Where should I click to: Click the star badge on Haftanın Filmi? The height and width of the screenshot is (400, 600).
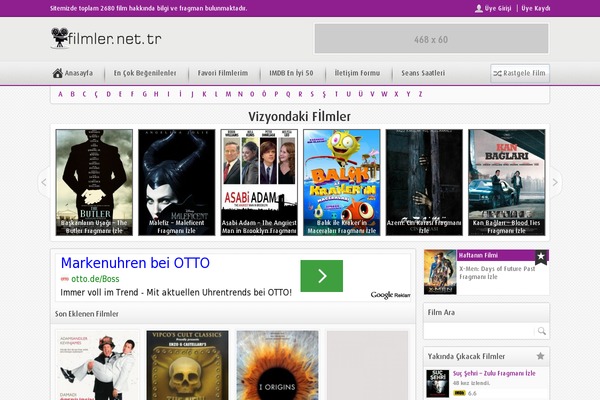click(x=541, y=256)
